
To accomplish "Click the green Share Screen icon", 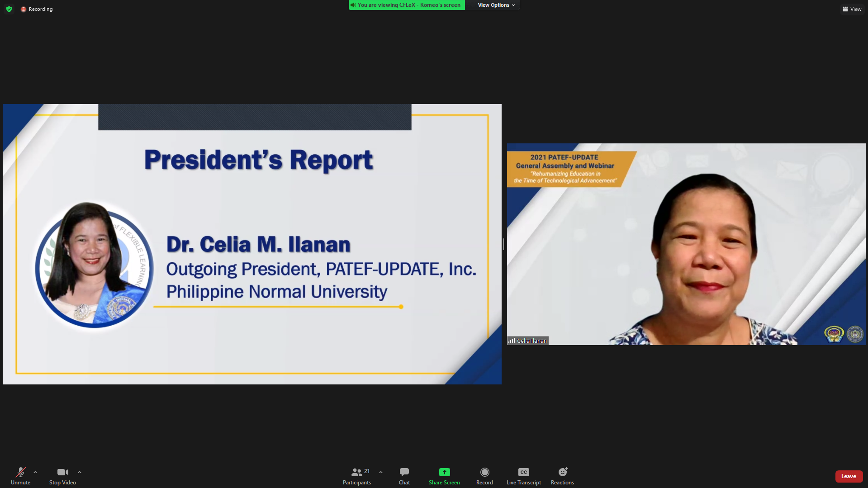I will pyautogui.click(x=444, y=472).
